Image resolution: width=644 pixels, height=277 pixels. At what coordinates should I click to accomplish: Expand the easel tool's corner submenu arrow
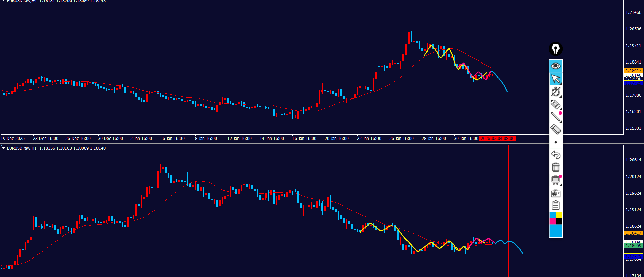pyautogui.click(x=560, y=185)
